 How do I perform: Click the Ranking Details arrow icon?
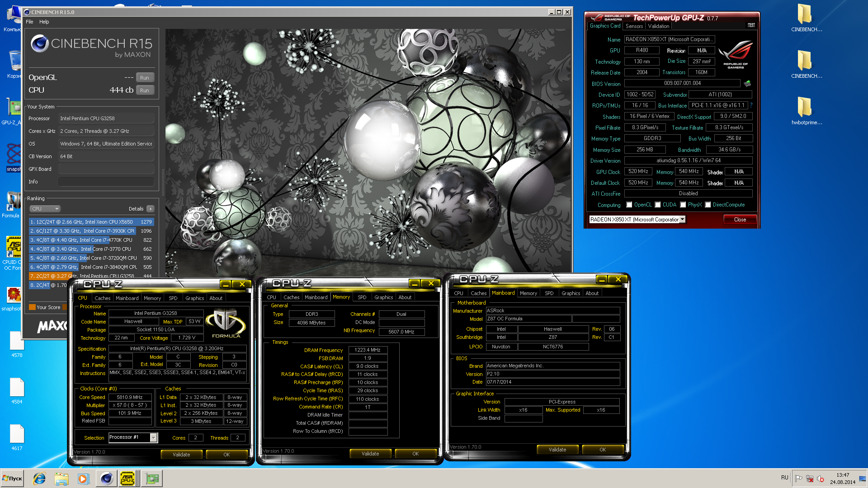click(x=151, y=209)
